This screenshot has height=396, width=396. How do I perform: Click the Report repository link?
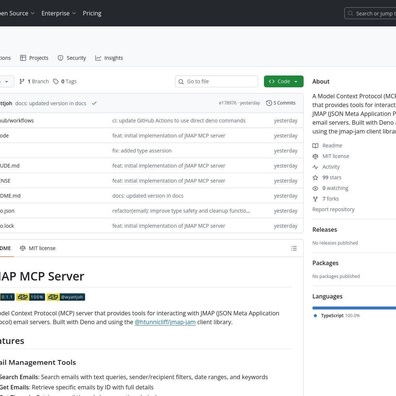(x=333, y=209)
